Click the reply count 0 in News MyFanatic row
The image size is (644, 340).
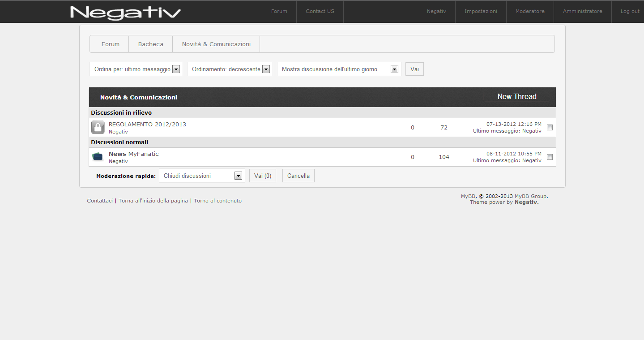(x=413, y=157)
